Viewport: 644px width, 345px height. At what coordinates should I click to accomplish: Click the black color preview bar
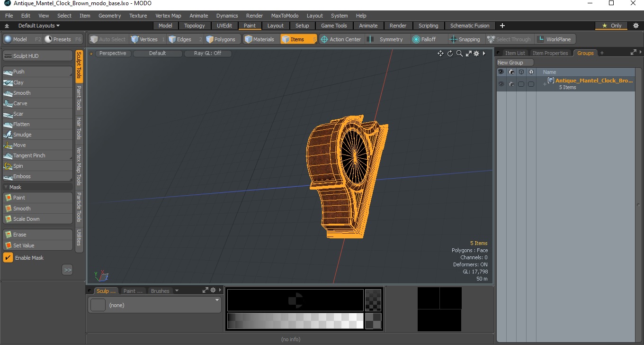[x=295, y=300]
